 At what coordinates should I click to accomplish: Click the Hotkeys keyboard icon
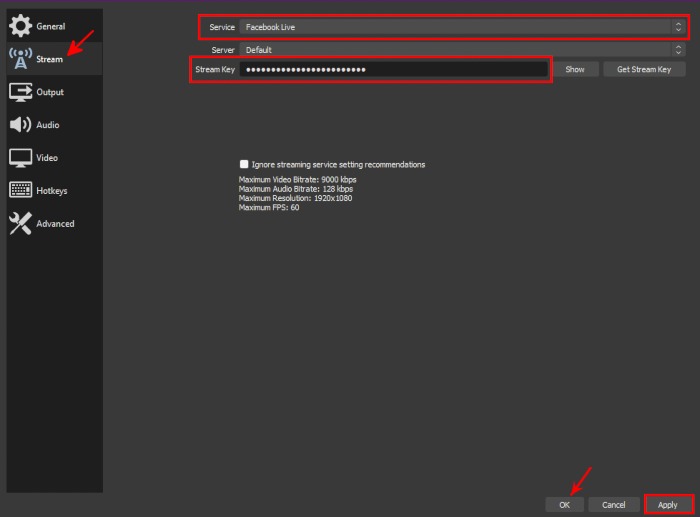tap(20, 190)
